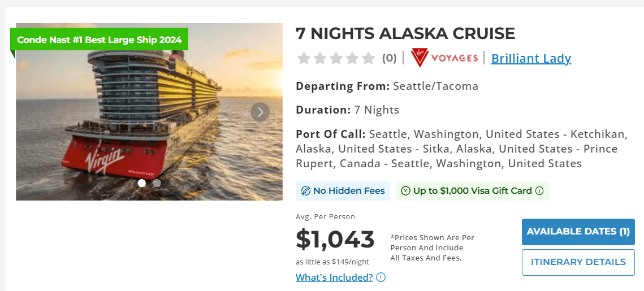The height and width of the screenshot is (291, 644).
Task: Select the second carousel dot indicator
Action: (157, 183)
